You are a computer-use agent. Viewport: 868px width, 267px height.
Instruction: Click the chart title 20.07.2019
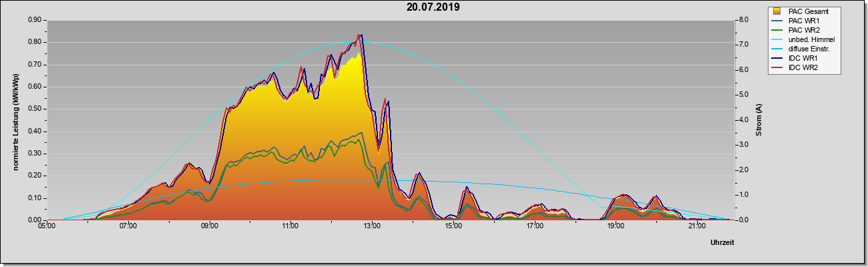pos(433,7)
